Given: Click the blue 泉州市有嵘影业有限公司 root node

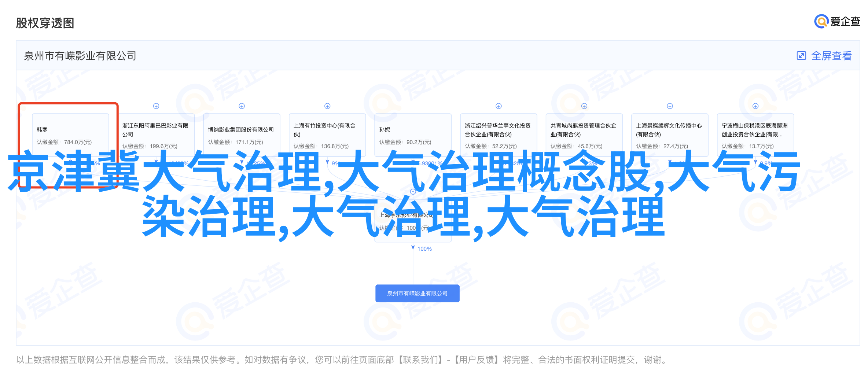Looking at the screenshot, I should pyautogui.click(x=418, y=293).
